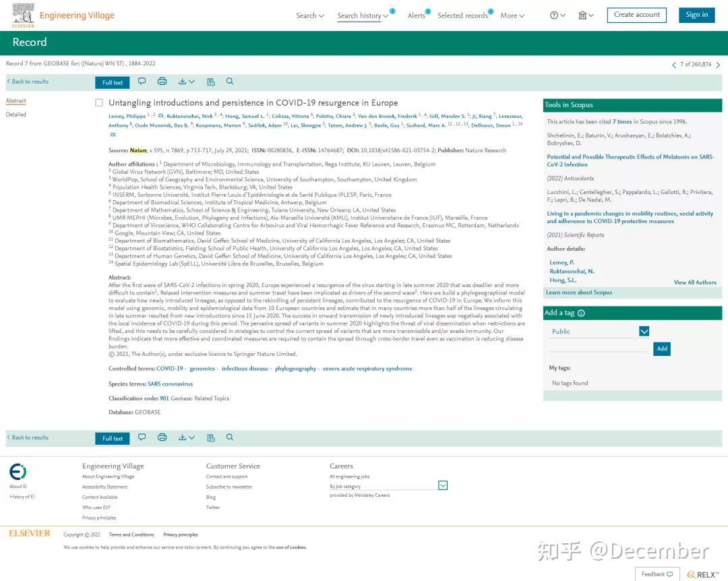Select the record checkbox to add to selection
This screenshot has height=581, width=728.
[x=99, y=102]
